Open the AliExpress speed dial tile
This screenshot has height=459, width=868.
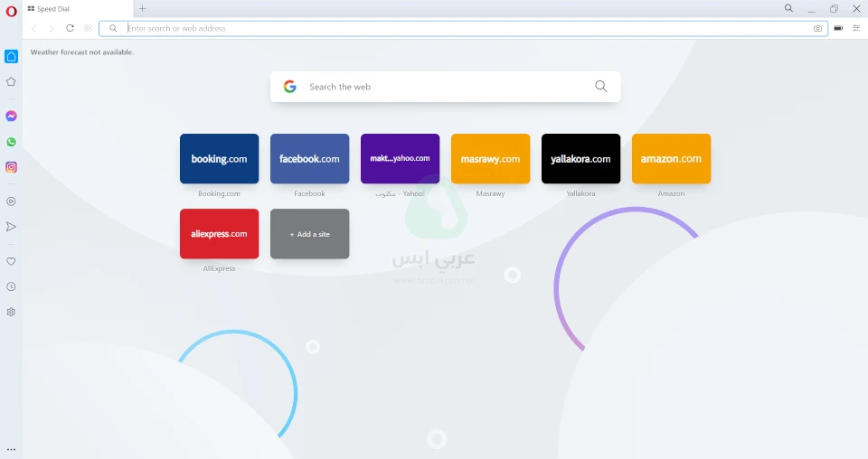pos(219,234)
